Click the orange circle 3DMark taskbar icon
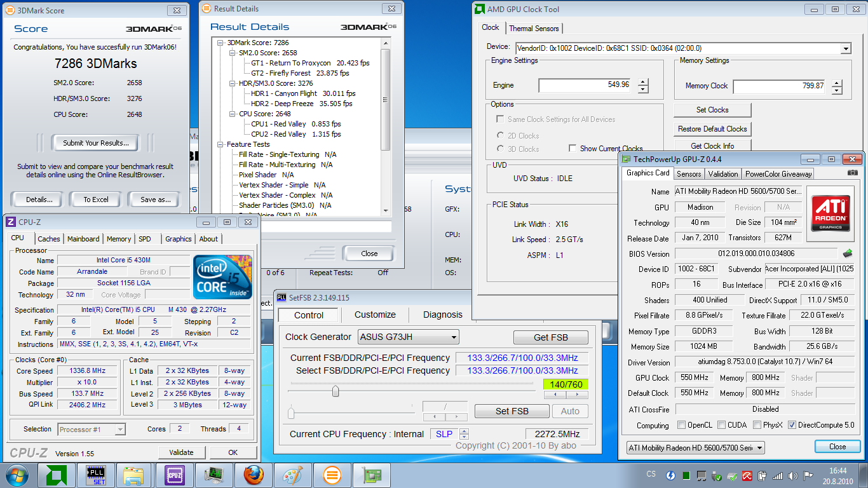The image size is (868, 488). 332,475
